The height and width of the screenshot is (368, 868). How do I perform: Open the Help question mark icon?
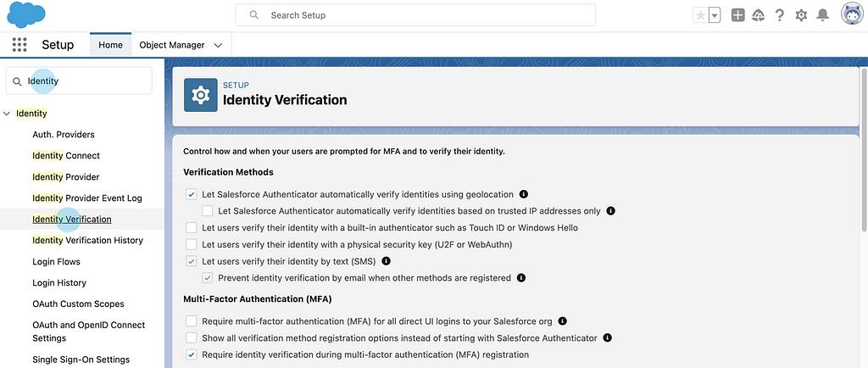click(x=779, y=15)
